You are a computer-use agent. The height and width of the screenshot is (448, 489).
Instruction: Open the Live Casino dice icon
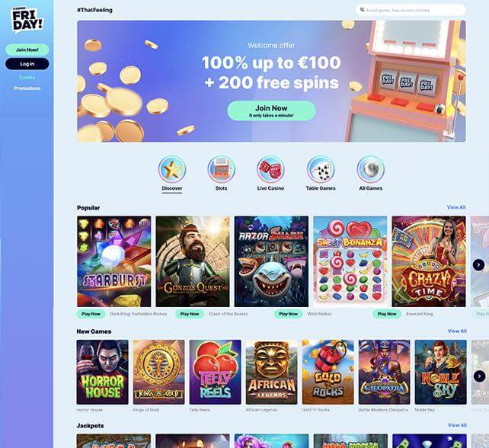coord(270,169)
